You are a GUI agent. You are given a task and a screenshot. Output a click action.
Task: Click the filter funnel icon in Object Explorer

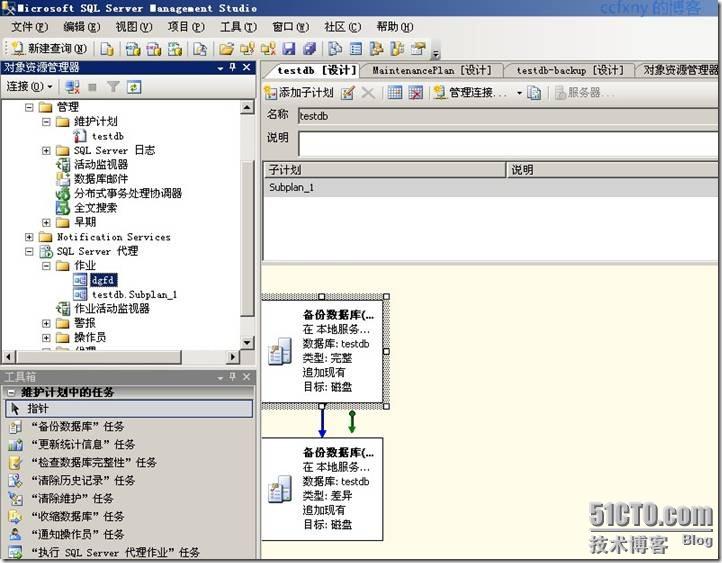[113, 87]
